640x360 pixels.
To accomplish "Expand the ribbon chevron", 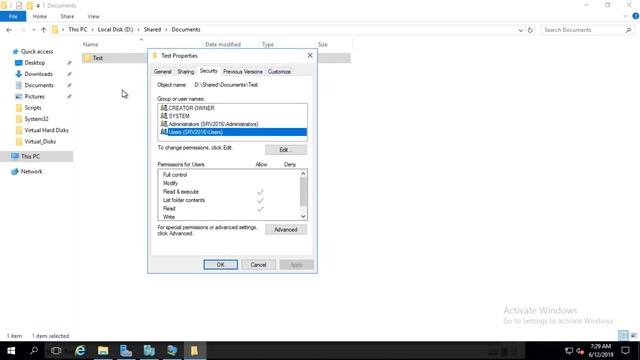I will coord(625,16).
